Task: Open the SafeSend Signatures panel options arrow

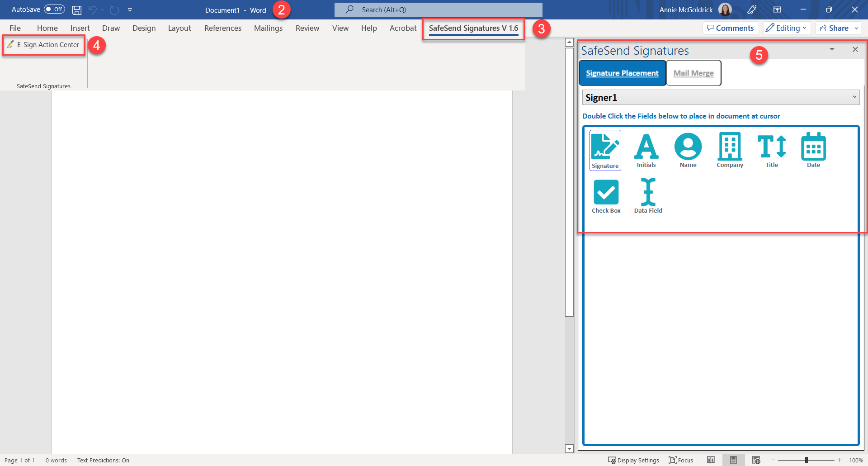Action: click(832, 49)
